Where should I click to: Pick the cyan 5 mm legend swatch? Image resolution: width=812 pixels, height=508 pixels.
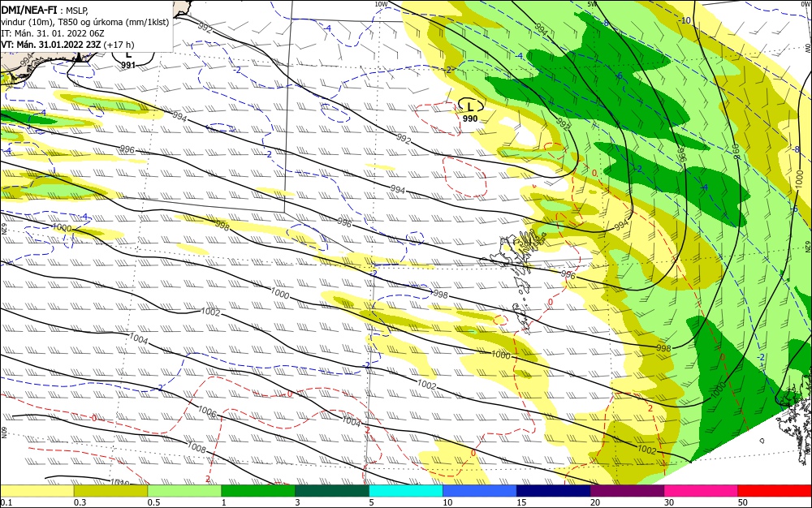(x=405, y=491)
